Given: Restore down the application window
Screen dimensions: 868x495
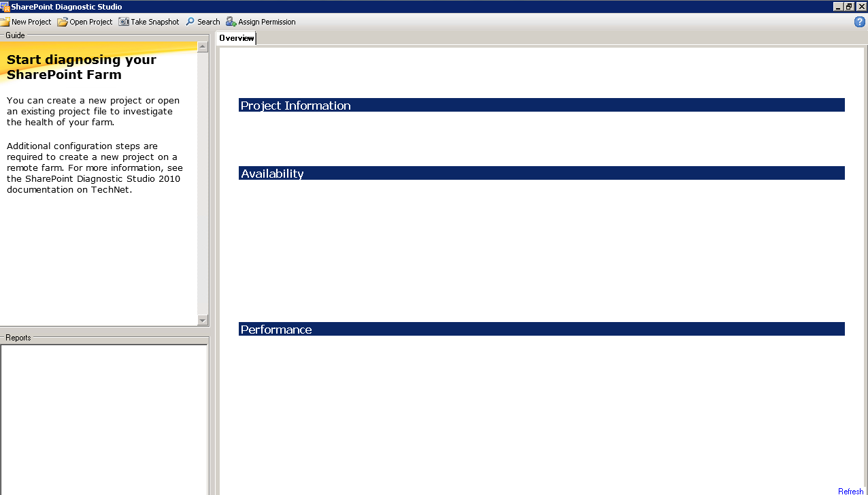Looking at the screenshot, I should [849, 6].
